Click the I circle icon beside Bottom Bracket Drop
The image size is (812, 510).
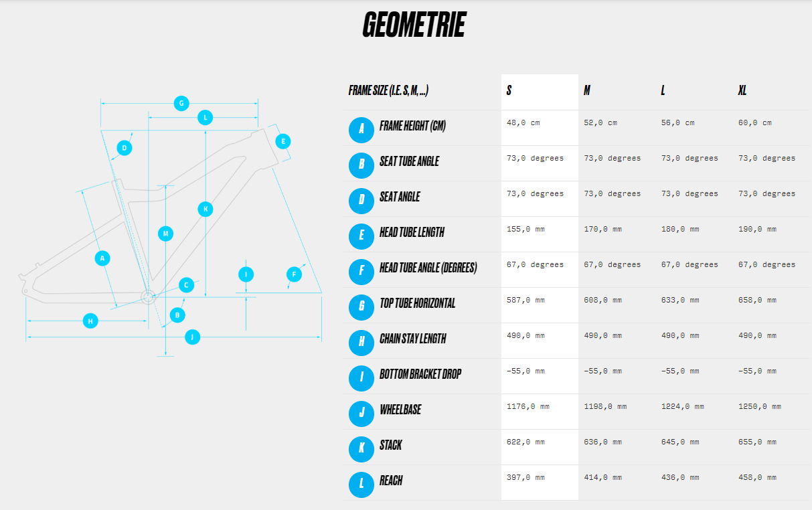361,378
